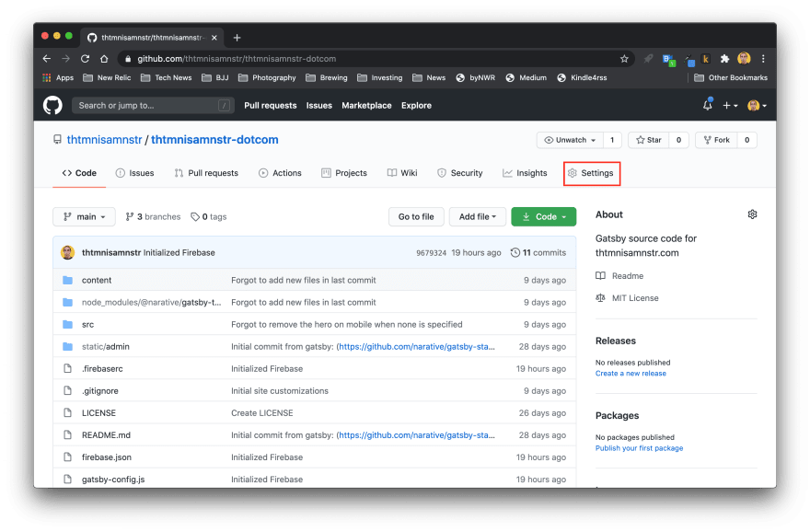Click the gear icon beside About
810x532 pixels.
pos(752,214)
